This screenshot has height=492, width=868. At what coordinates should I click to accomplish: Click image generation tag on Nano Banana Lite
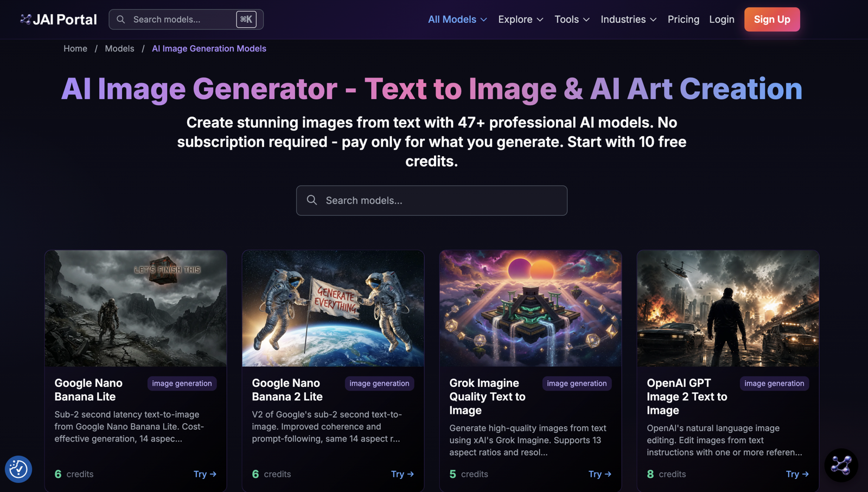click(182, 384)
